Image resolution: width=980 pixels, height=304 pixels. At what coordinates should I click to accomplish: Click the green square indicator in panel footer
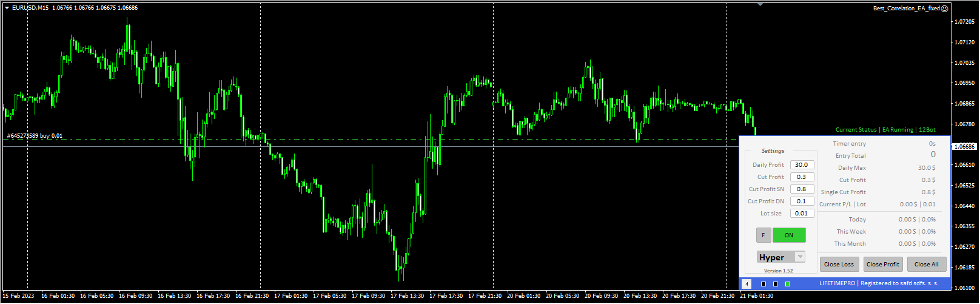(x=788, y=284)
